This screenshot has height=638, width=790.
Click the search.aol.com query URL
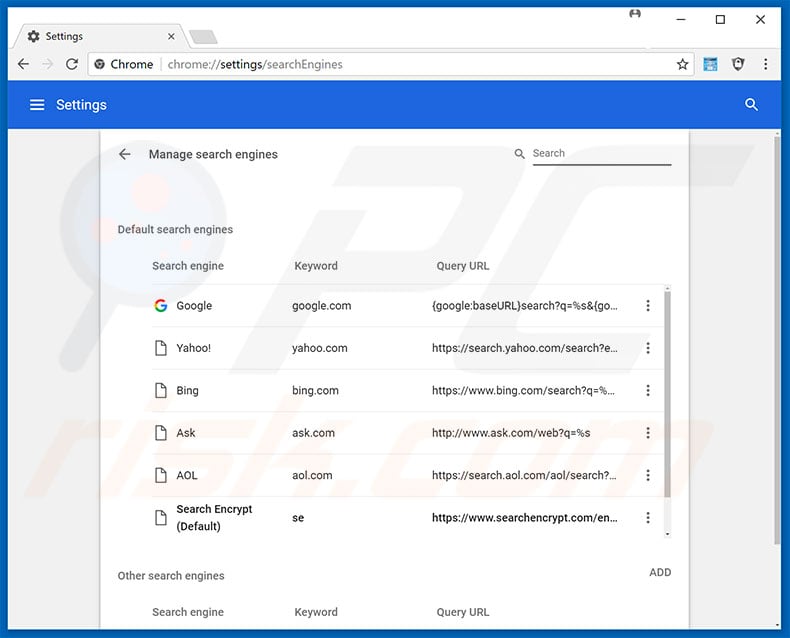[x=524, y=475]
